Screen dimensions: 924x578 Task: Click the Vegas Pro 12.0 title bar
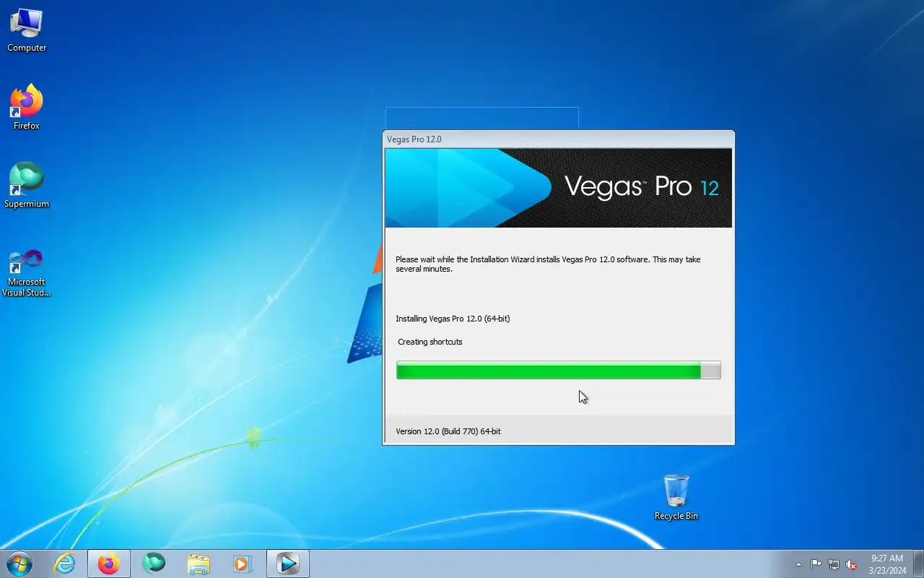pyautogui.click(x=558, y=139)
